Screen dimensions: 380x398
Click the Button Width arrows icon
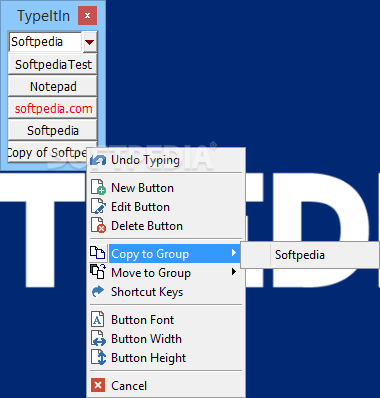(x=98, y=338)
